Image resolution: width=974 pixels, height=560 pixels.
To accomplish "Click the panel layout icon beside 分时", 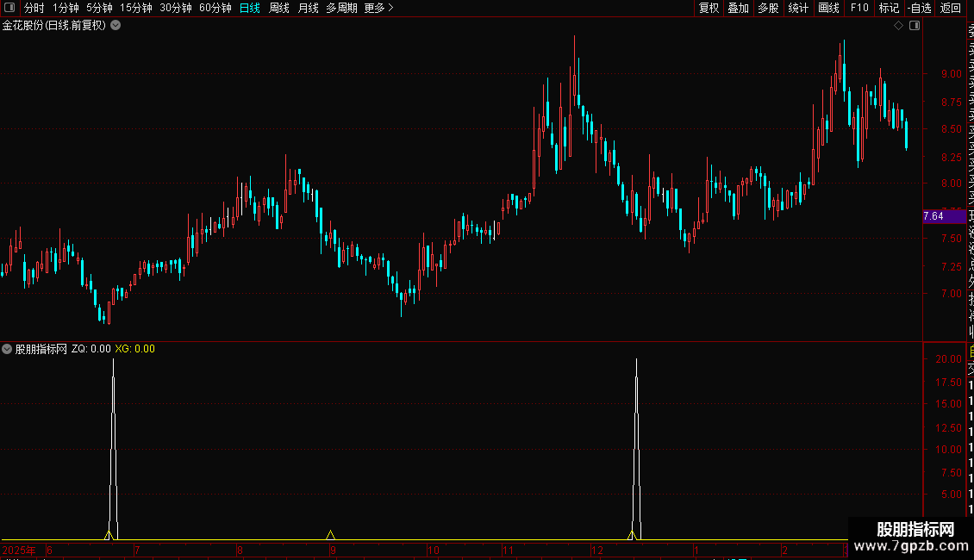I will point(9,8).
